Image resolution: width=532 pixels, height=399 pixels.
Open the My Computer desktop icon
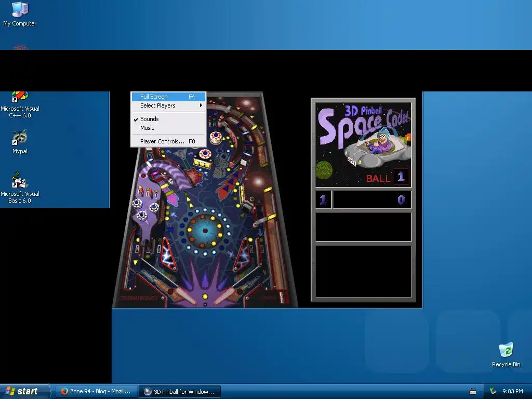(20, 14)
